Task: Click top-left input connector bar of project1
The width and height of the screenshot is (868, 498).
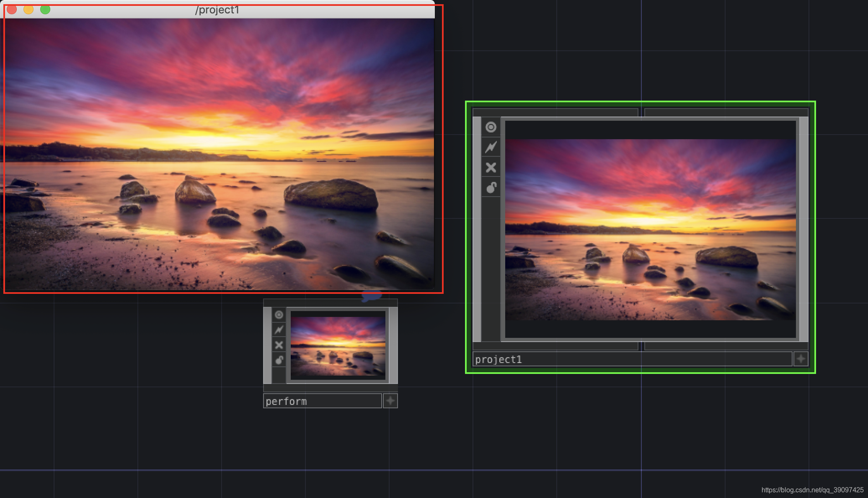Action: coord(555,112)
